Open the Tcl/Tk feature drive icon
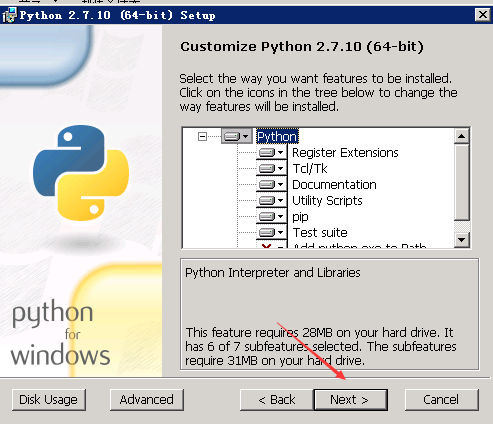Viewport: 493px width, 424px height. (271, 168)
